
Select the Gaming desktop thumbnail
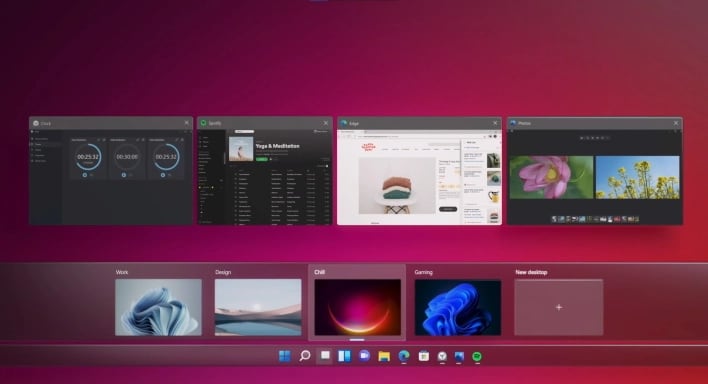(x=458, y=308)
